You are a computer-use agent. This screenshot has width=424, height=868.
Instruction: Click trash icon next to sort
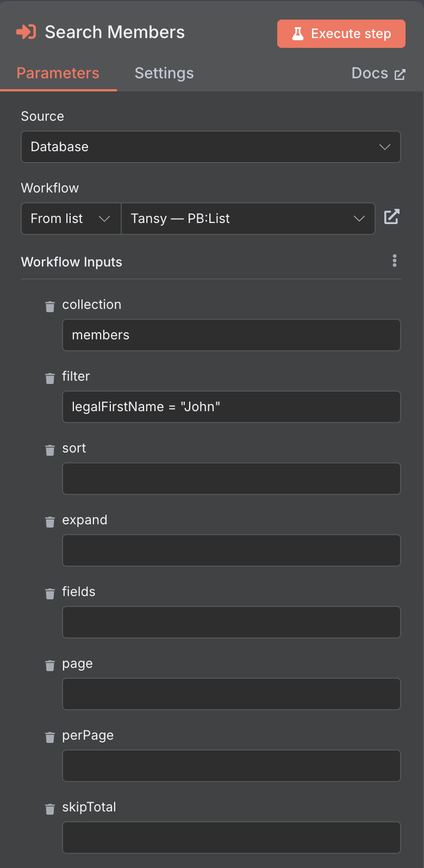click(x=50, y=450)
